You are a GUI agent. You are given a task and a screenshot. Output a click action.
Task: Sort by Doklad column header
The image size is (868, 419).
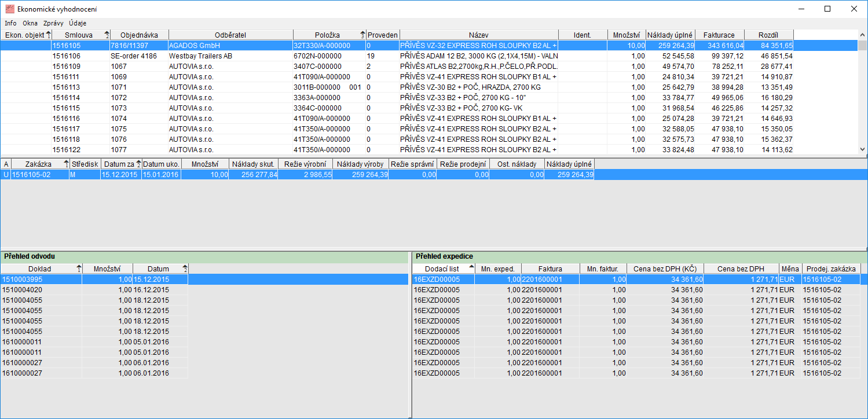(41, 269)
